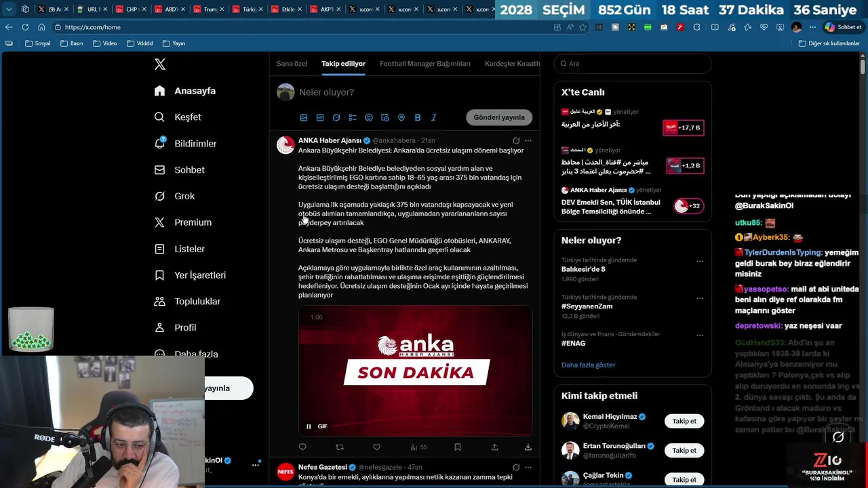Open options for Balıkesir'de S trend

tap(700, 261)
